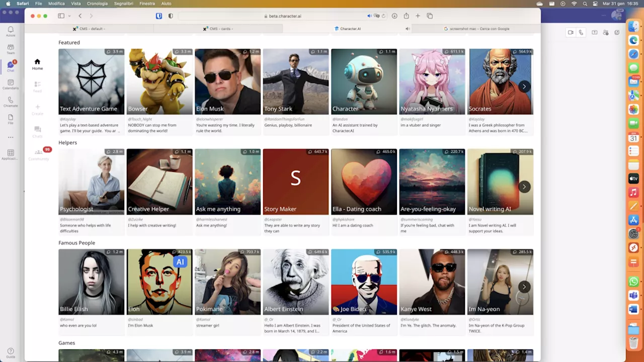Open the Segnalibri menu
Viewport: 644px width, 362px height.
(x=124, y=4)
